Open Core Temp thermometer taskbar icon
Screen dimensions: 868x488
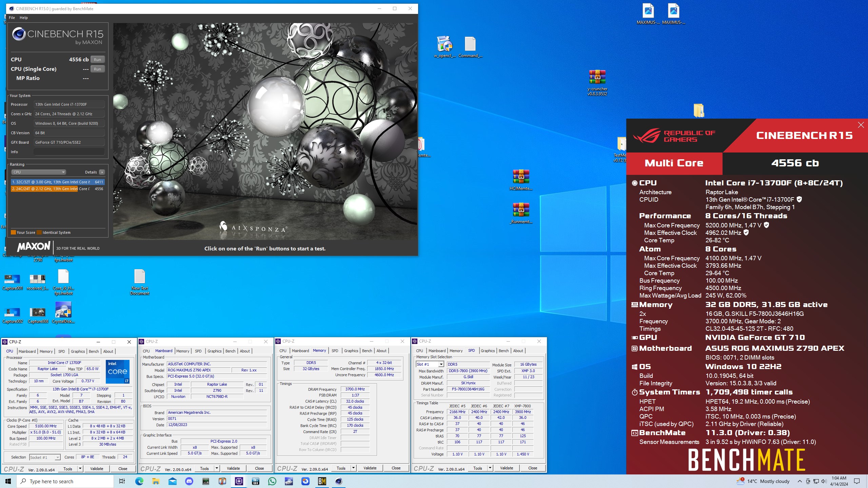pos(222,481)
